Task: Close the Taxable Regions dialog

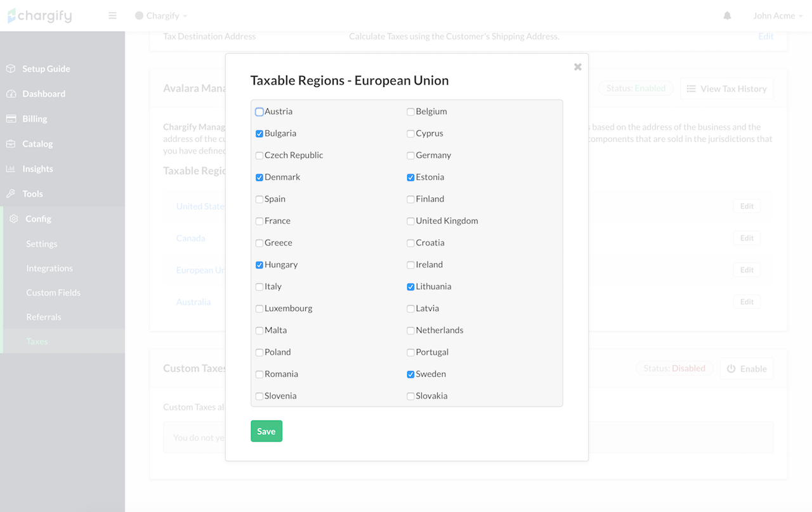Action: tap(577, 67)
